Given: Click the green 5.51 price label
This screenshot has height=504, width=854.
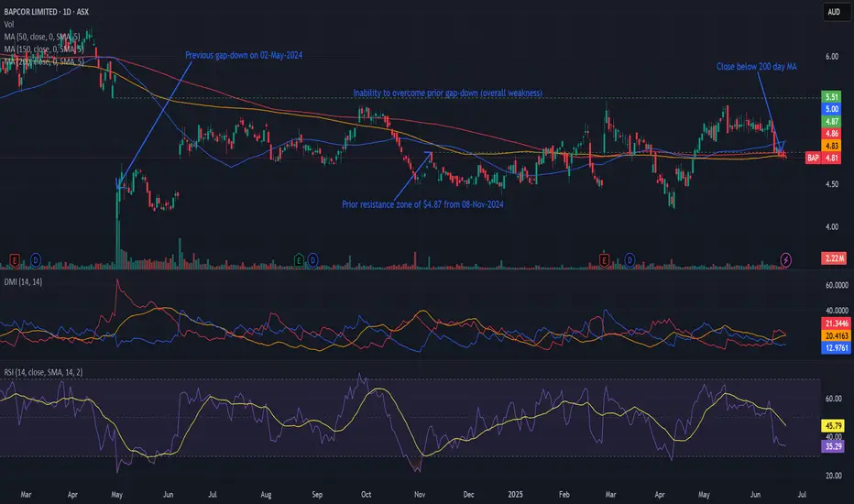Looking at the screenshot, I should coord(832,97).
